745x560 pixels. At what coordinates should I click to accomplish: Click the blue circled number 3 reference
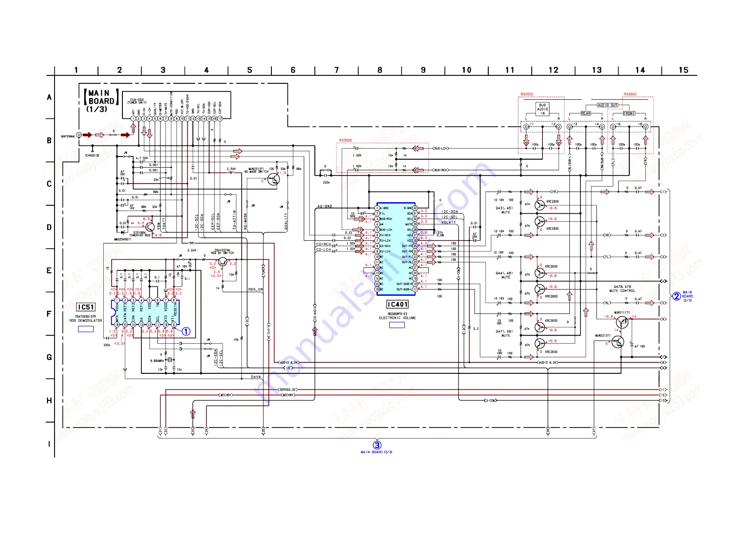coord(377,445)
